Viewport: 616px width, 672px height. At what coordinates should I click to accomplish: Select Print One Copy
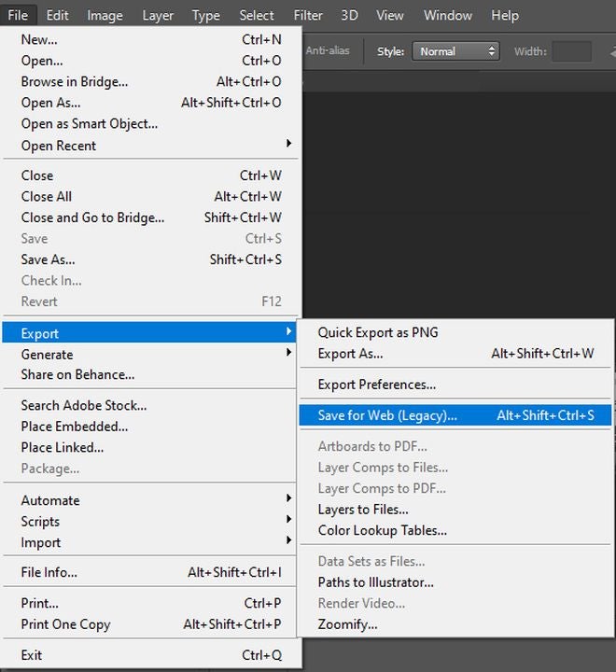(x=151, y=624)
